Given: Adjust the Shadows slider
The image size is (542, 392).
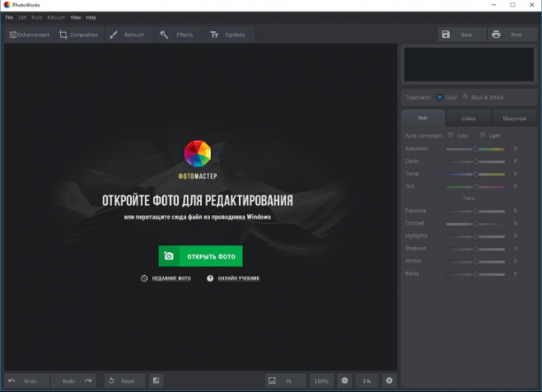Looking at the screenshot, I should 476,249.
